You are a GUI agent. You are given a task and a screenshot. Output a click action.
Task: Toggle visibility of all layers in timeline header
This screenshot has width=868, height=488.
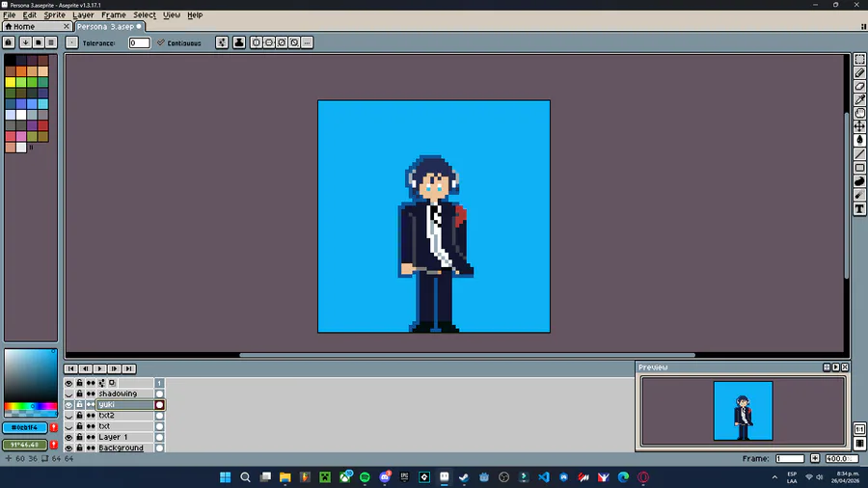click(68, 383)
